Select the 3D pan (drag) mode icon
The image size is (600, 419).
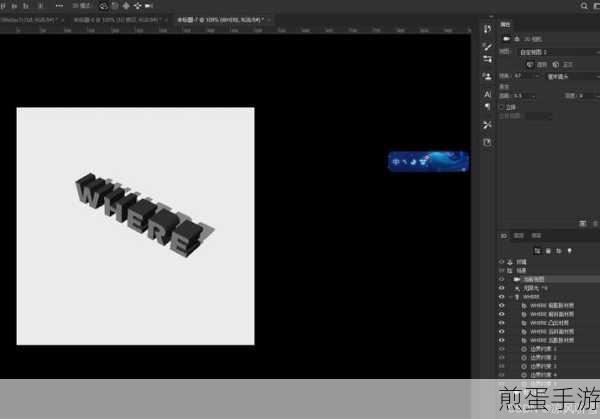(x=126, y=6)
